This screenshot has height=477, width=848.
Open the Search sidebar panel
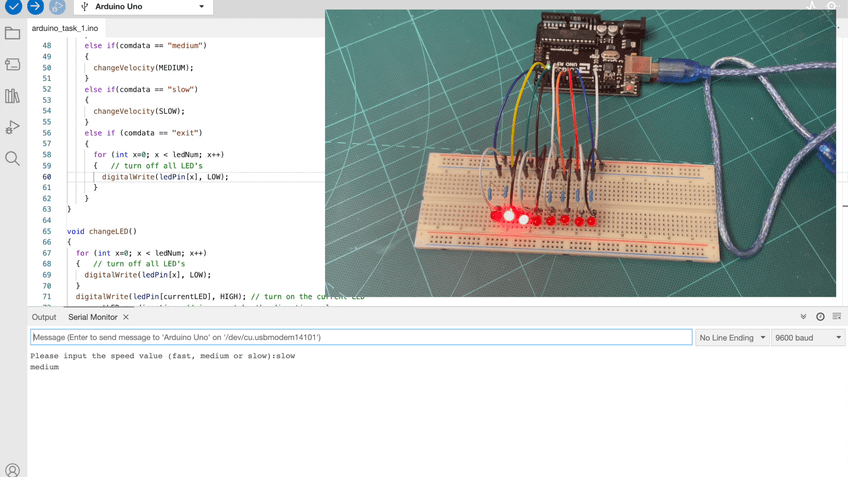coord(13,158)
